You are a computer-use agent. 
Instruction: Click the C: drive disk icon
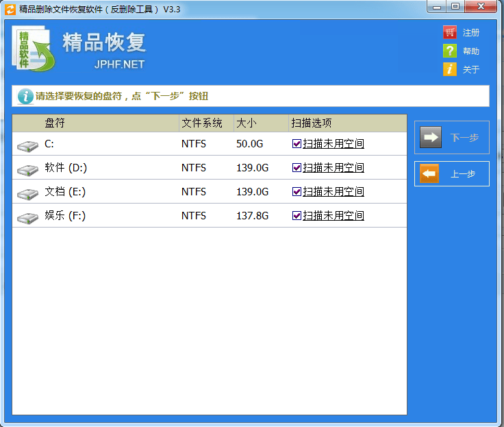pyautogui.click(x=28, y=145)
